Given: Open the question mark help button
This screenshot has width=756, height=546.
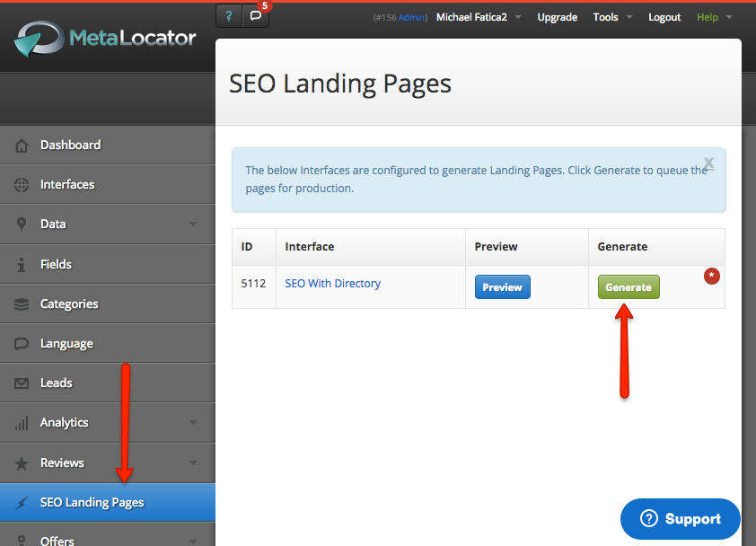Looking at the screenshot, I should click(x=229, y=16).
